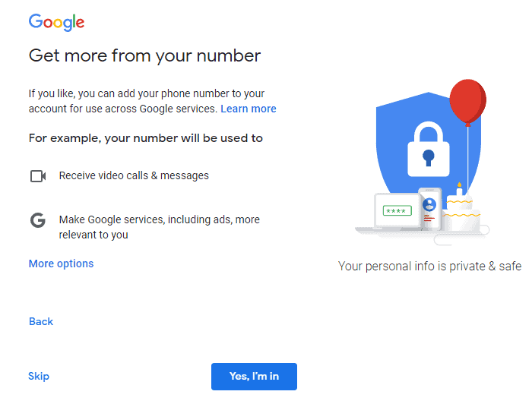The width and height of the screenshot is (532, 404).
Task: Go back using the Back link
Action: point(41,321)
